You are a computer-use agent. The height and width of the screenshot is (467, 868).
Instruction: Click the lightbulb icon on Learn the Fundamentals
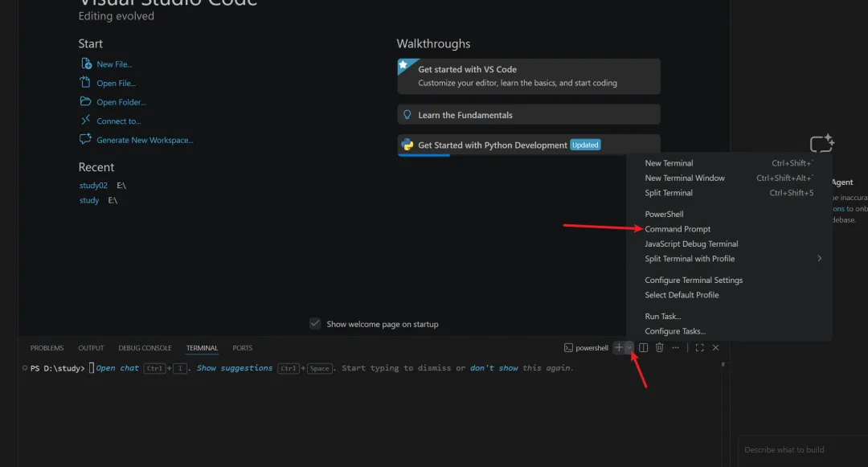(407, 114)
